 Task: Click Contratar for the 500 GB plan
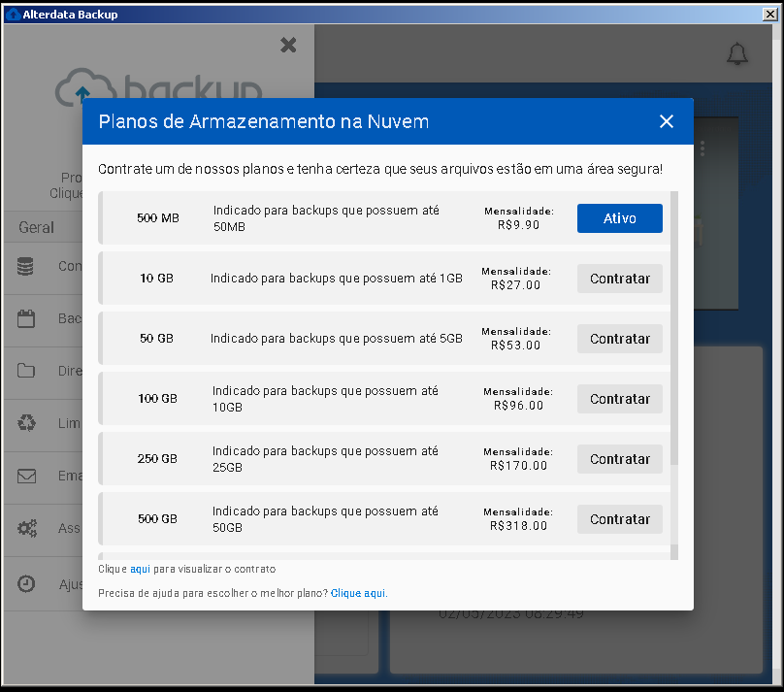619,519
